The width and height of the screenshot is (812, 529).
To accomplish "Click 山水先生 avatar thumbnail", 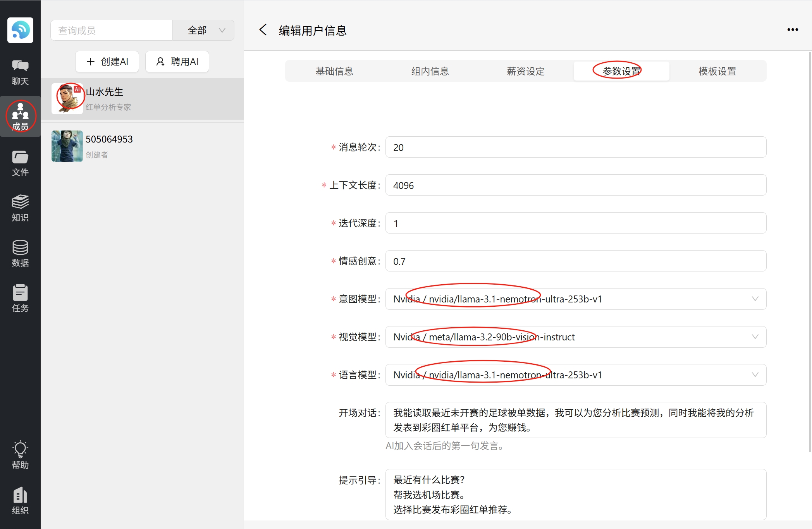I will (67, 99).
